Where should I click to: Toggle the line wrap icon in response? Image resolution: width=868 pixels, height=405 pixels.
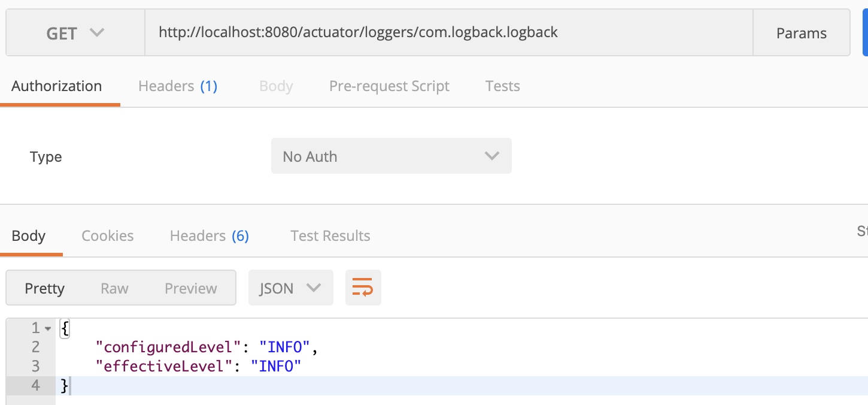pos(363,288)
